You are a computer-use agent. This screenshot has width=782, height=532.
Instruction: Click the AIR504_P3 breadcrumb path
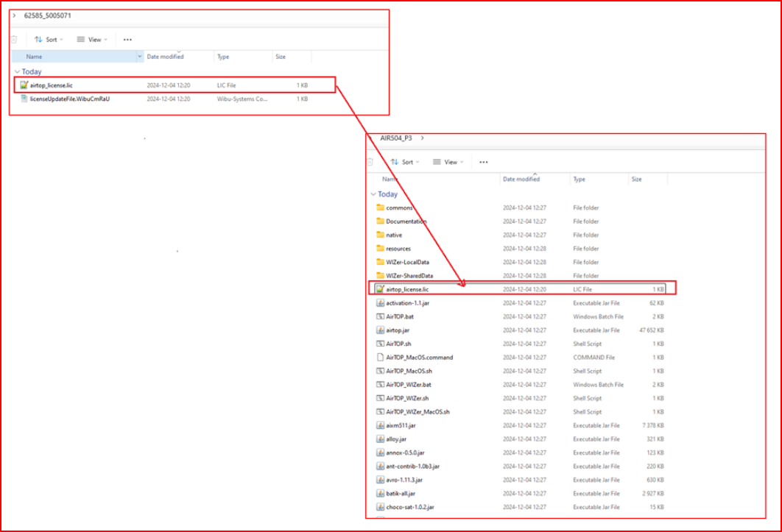point(396,138)
